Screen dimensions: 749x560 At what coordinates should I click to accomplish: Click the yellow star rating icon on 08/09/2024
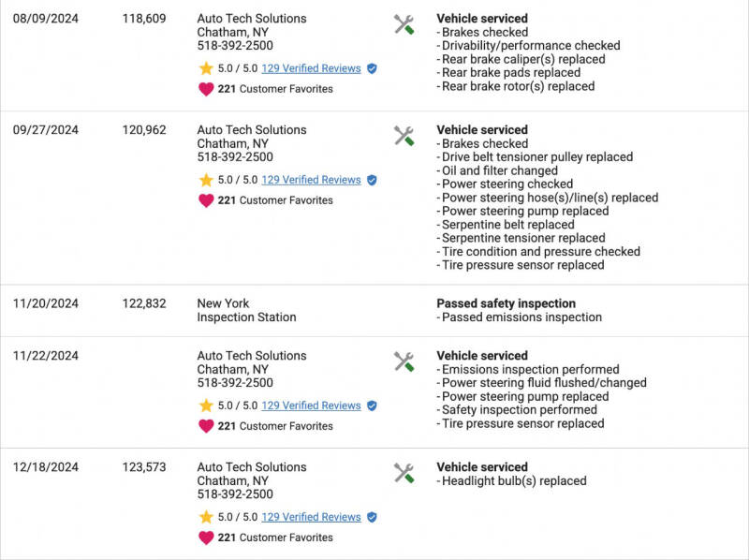click(x=206, y=68)
